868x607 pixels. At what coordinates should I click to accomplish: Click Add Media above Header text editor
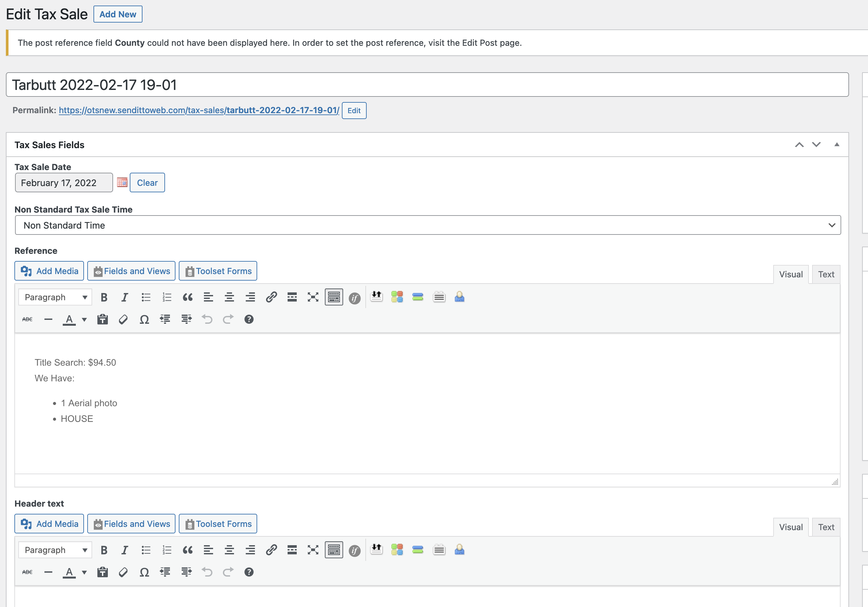[49, 524]
